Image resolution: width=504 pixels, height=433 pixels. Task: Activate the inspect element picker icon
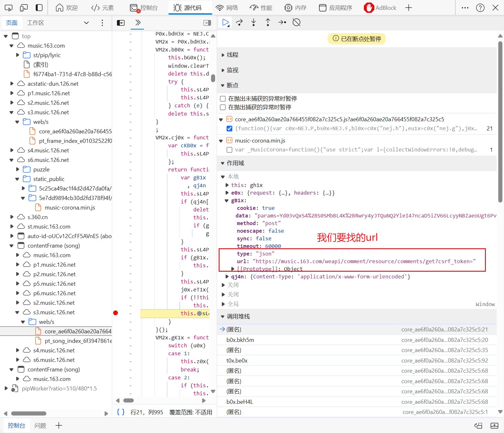(9, 8)
